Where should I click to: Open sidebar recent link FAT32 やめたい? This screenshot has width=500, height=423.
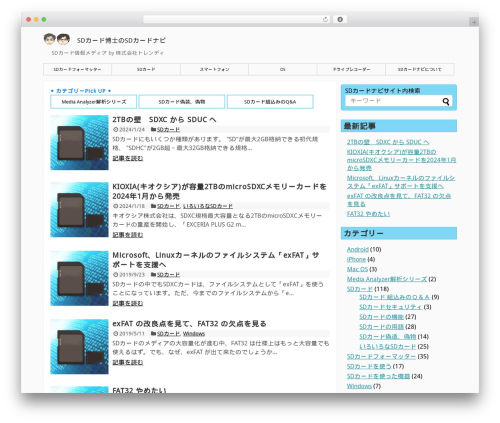pyautogui.click(x=368, y=214)
